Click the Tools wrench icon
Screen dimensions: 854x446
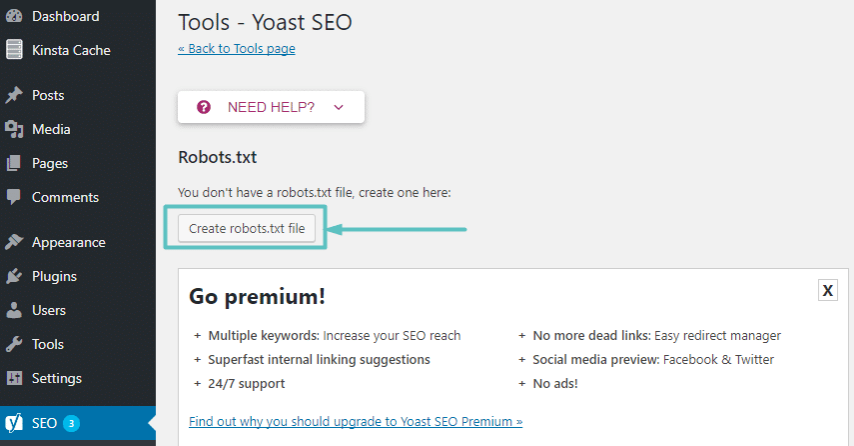click(14, 344)
